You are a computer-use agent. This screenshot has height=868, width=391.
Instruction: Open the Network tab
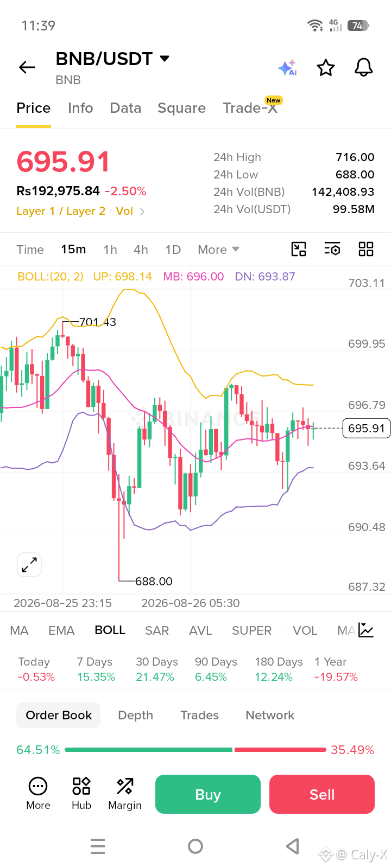(270, 715)
